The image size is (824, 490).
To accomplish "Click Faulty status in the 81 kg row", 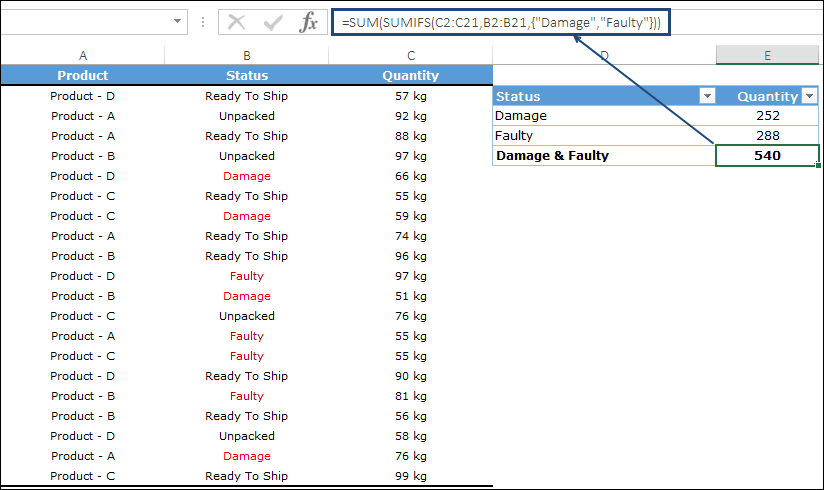I will click(x=246, y=395).
